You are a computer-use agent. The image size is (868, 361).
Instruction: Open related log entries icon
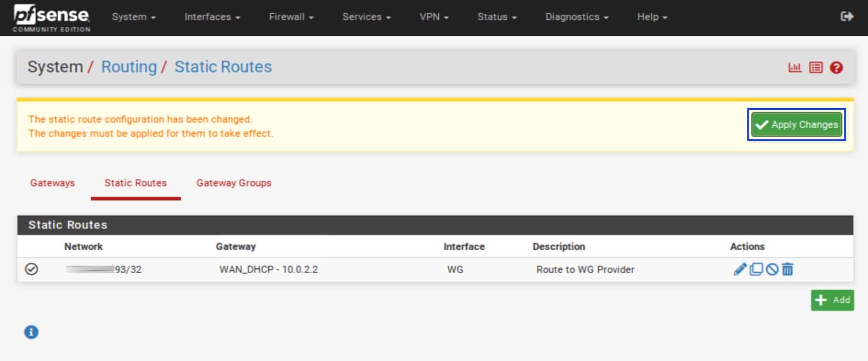point(816,68)
